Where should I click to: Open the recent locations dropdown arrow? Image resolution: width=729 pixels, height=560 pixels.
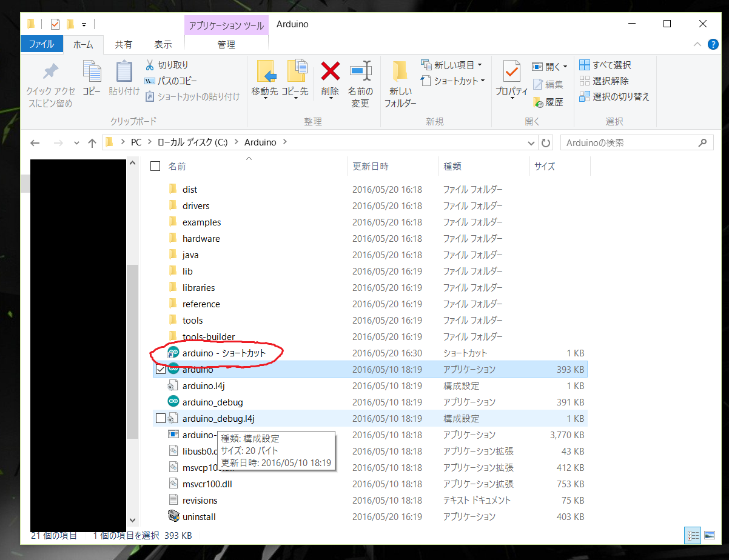[76, 143]
